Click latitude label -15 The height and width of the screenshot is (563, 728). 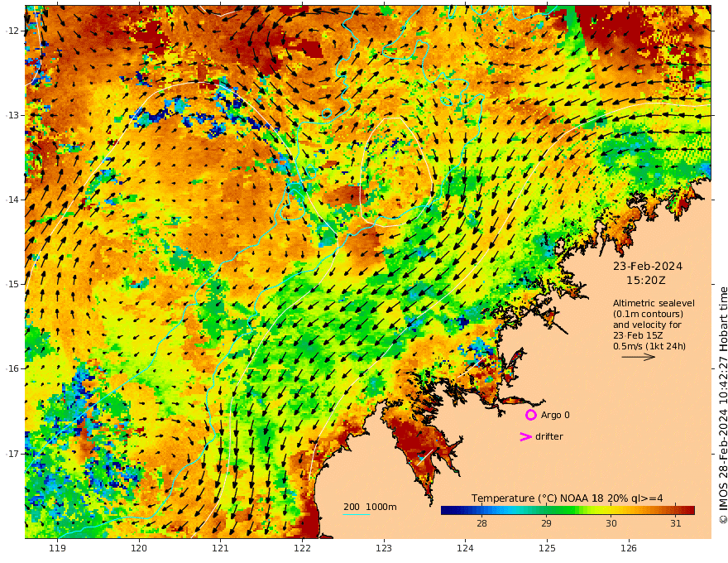(x=12, y=284)
